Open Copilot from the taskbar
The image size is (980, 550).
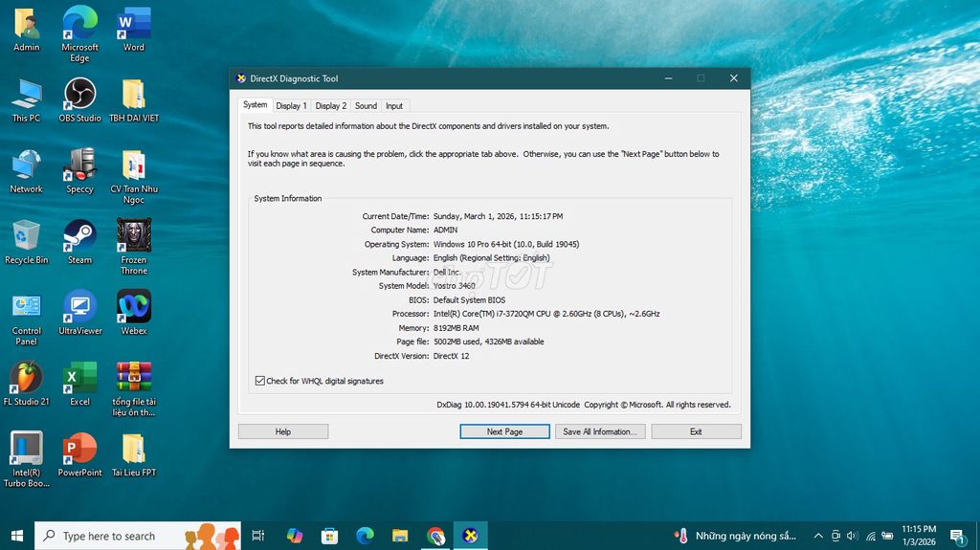[x=295, y=536]
